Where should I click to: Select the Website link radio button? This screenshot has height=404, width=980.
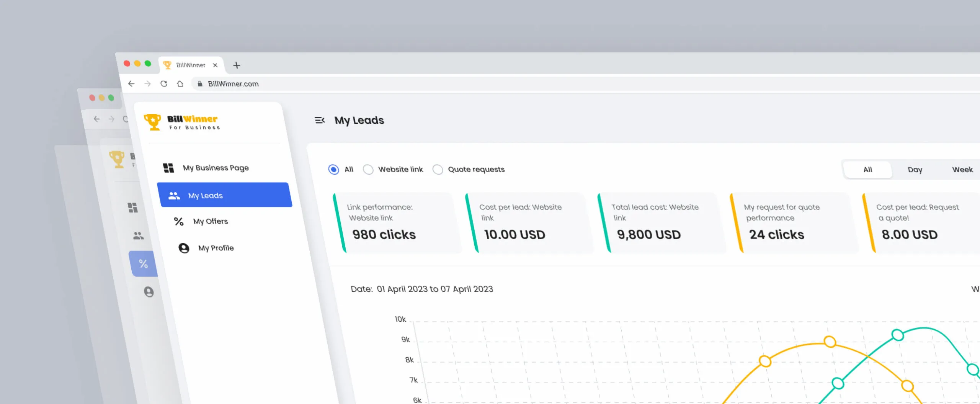coord(368,169)
